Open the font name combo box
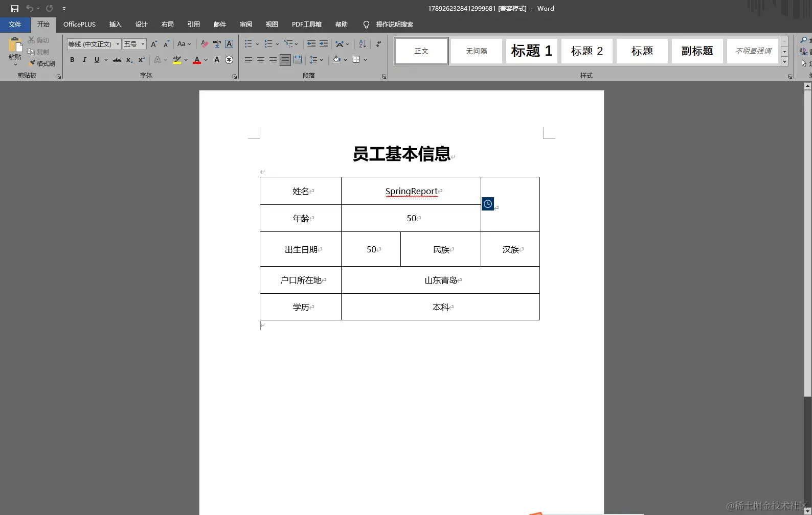The image size is (812, 515). [x=94, y=44]
